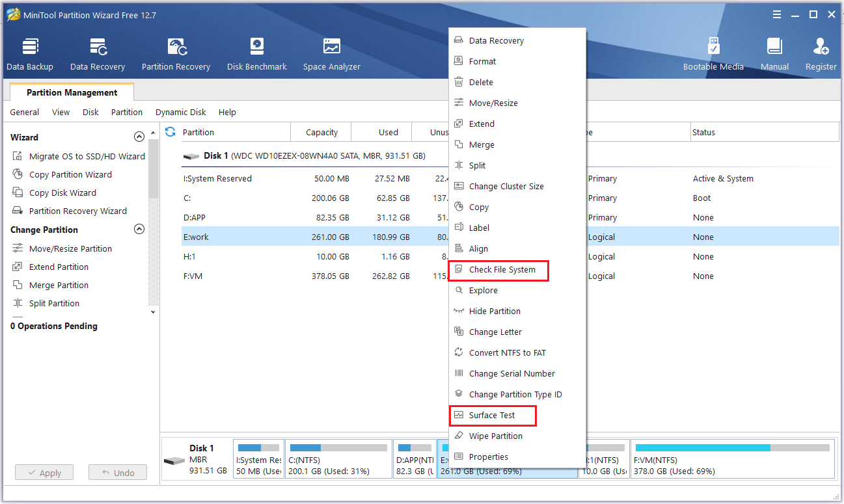Launch Partition Recovery Wizard in the sidebar
This screenshot has width=844, height=504.
[70, 211]
